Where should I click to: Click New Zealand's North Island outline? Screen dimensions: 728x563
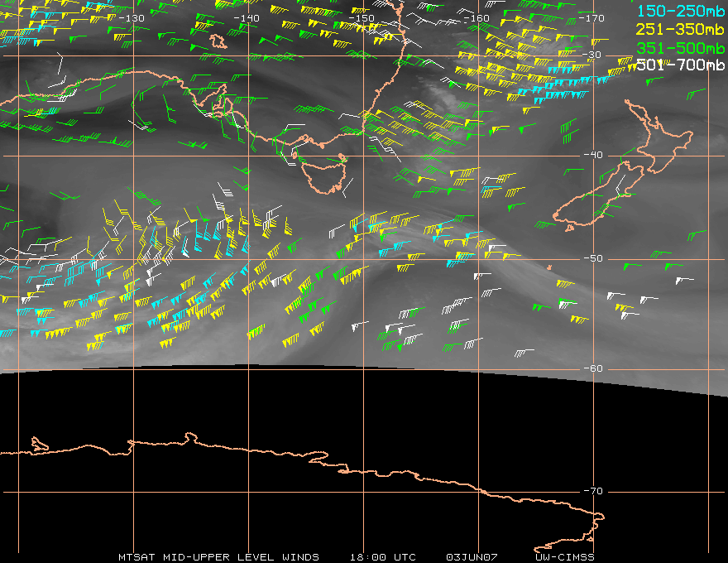pyautogui.click(x=659, y=135)
